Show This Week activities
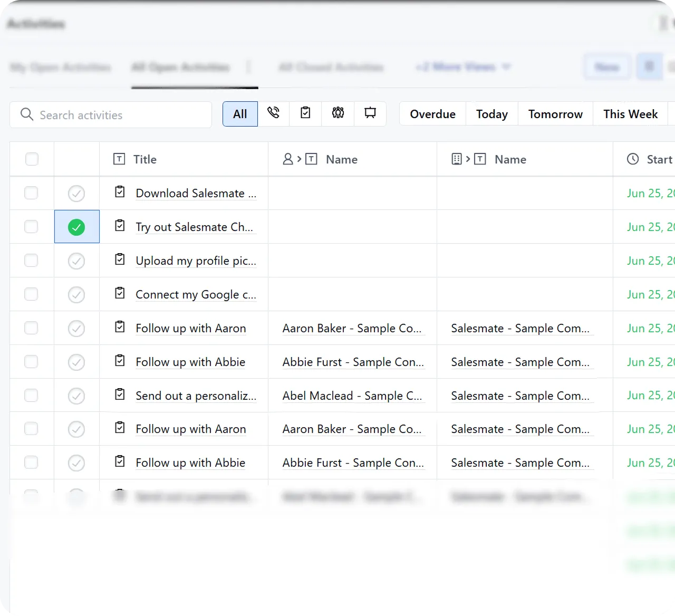The height and width of the screenshot is (616, 675). 631,114
